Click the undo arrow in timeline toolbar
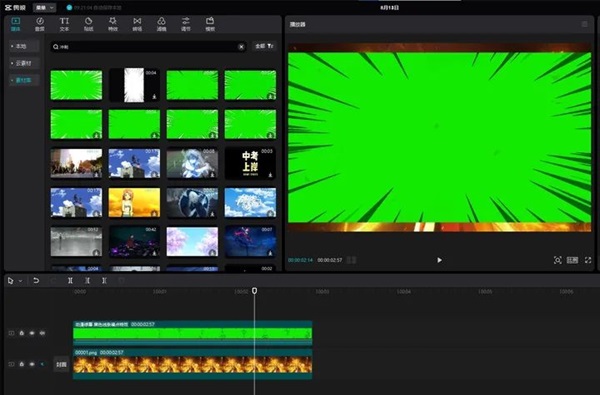The image size is (600, 395). pyautogui.click(x=36, y=281)
